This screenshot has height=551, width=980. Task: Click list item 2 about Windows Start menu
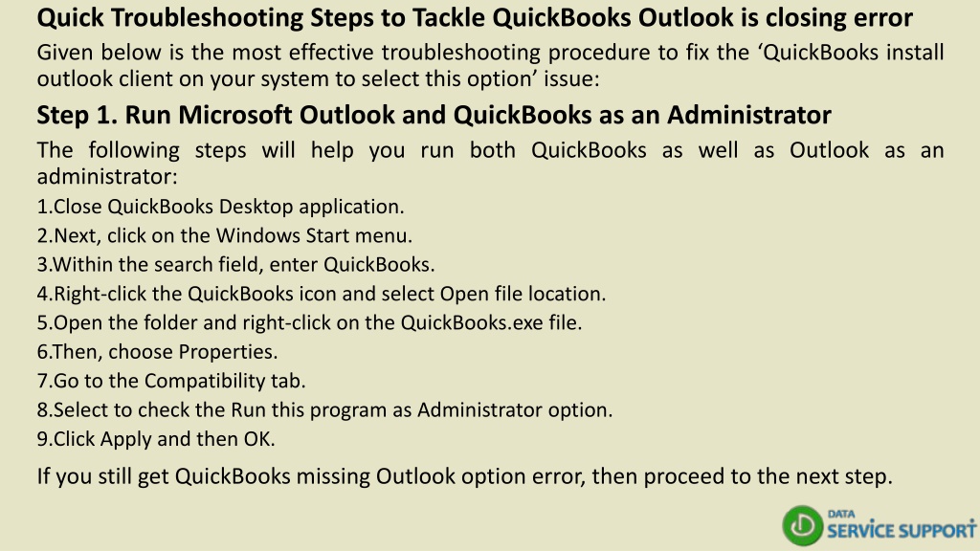(x=224, y=235)
